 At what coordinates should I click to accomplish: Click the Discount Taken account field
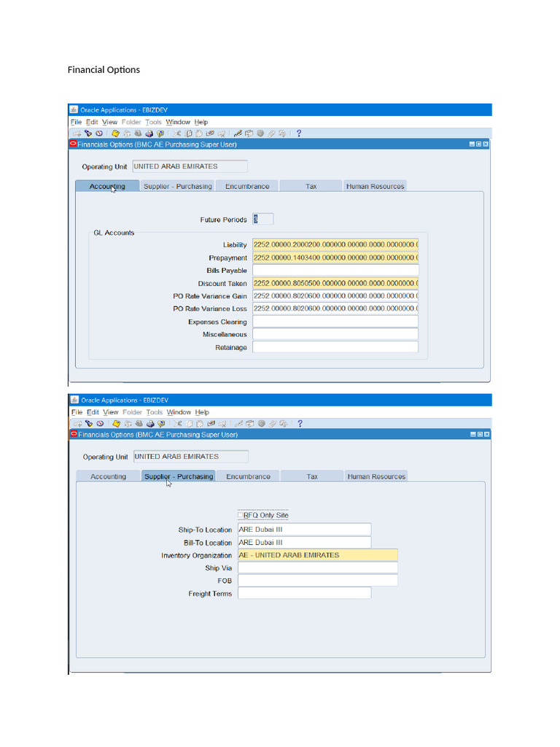[335, 283]
